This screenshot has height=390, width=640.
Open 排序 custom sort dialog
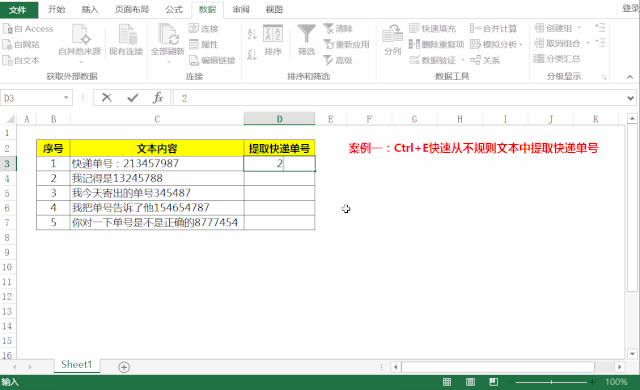point(273,40)
